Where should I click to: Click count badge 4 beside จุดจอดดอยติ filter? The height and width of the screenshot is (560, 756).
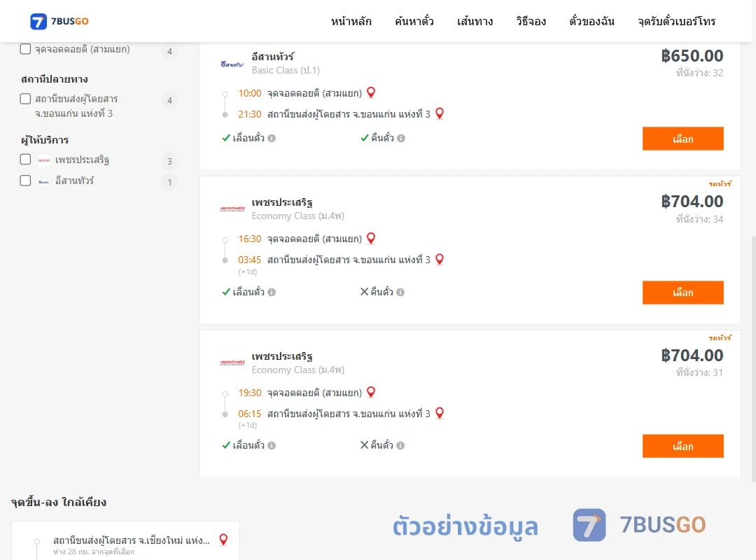[x=169, y=51]
